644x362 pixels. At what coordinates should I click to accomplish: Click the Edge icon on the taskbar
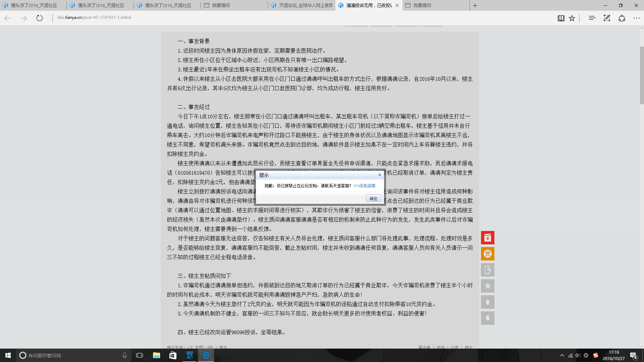pyautogui.click(x=206, y=355)
